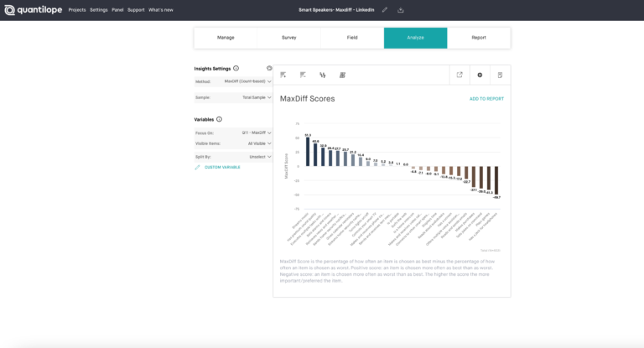Click Add to Report link
This screenshot has width=644, height=348.
coord(486,99)
